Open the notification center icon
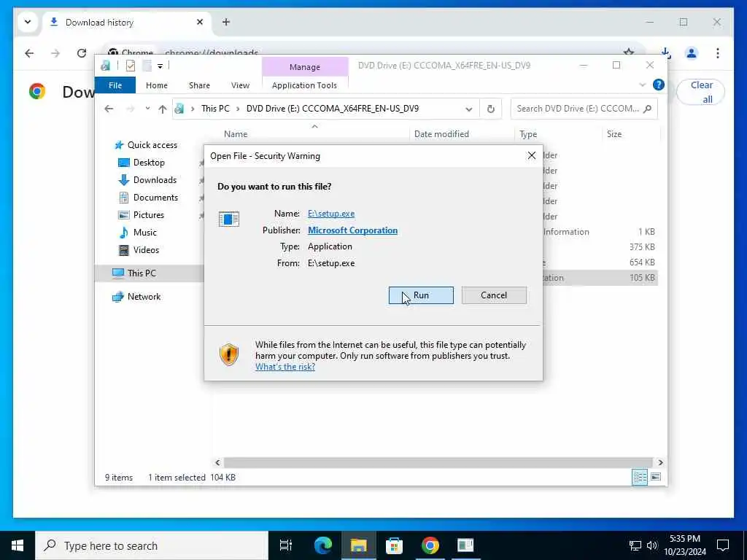 [x=723, y=545]
